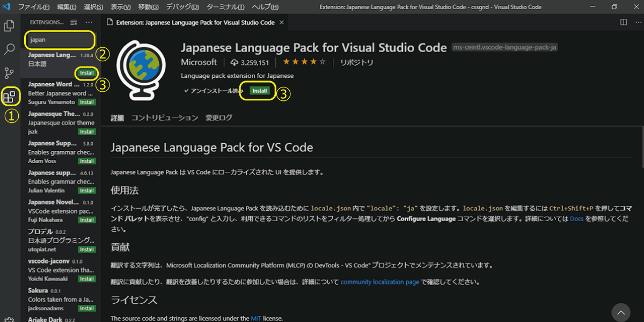The height and width of the screenshot is (322, 644).
Task: Open the MIT license link
Action: [257, 318]
